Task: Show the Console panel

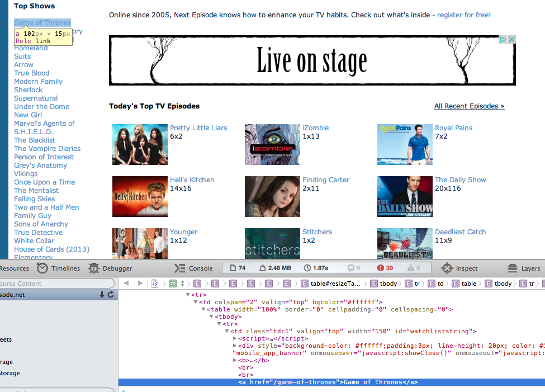Action: click(x=193, y=268)
